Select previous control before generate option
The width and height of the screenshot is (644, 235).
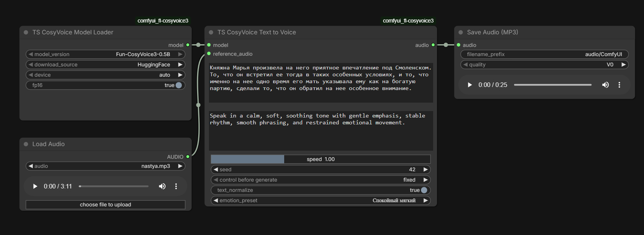216,180
